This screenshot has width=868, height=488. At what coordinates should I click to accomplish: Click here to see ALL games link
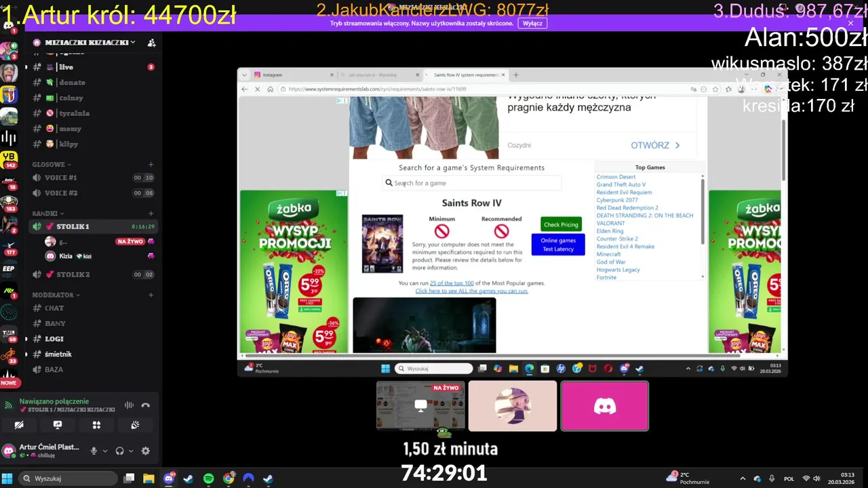point(471,291)
